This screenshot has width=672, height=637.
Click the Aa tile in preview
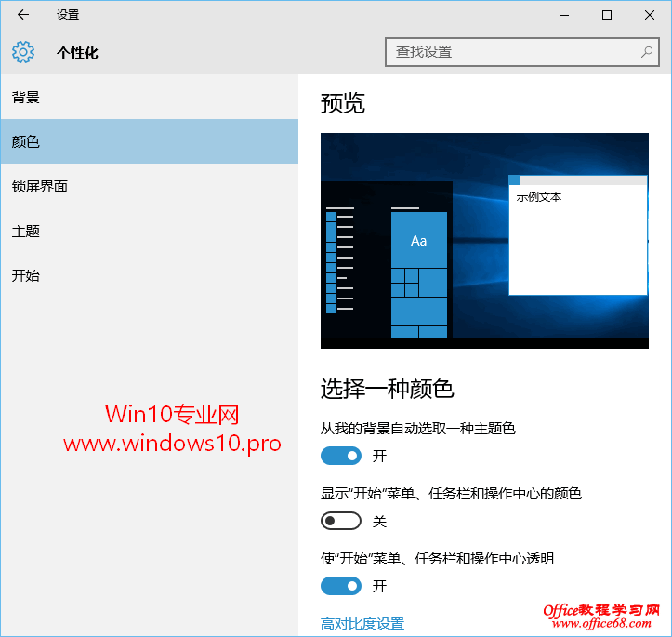[418, 240]
